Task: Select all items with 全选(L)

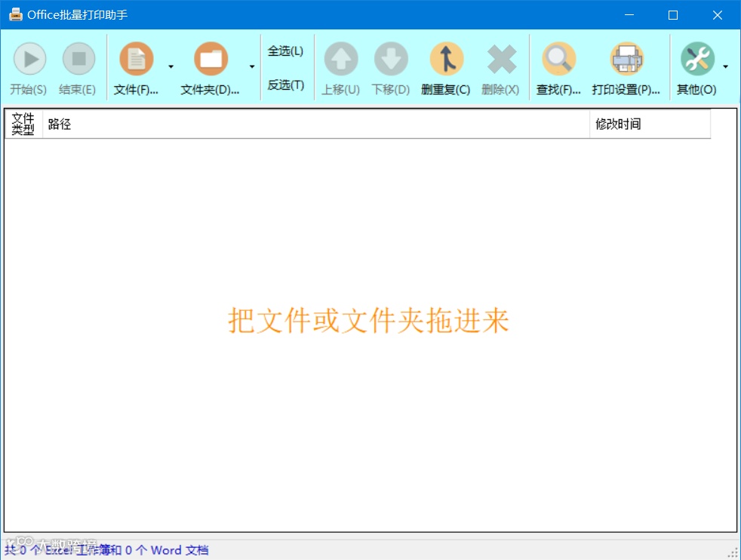Action: [x=285, y=51]
